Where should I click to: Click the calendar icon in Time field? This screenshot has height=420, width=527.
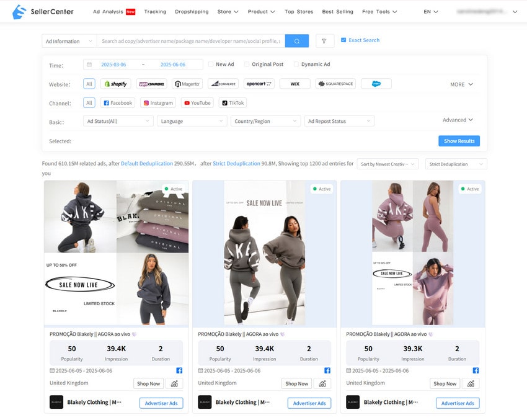coord(89,65)
